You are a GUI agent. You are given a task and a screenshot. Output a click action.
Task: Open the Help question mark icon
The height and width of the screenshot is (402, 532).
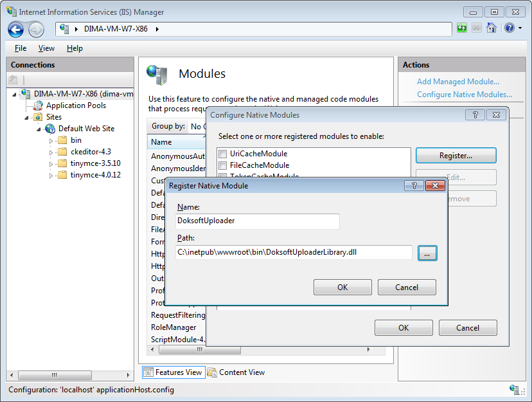click(510, 28)
